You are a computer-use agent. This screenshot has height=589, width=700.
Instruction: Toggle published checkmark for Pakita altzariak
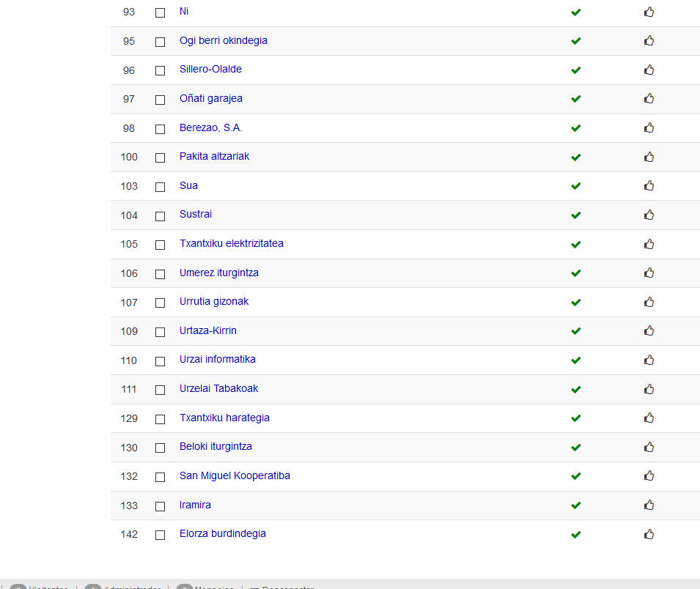tap(576, 157)
